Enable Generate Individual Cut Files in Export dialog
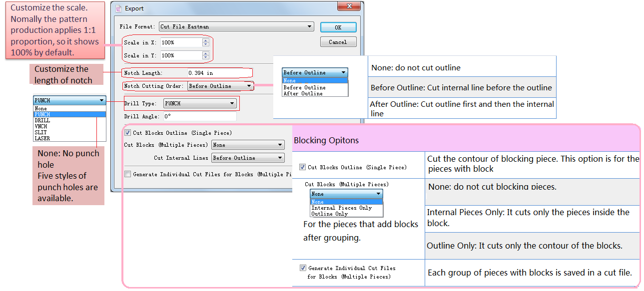 click(128, 174)
